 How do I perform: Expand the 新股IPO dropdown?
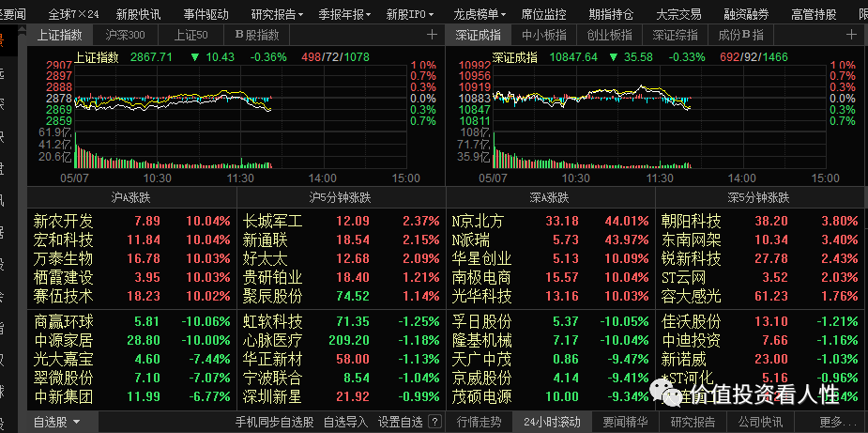410,14
